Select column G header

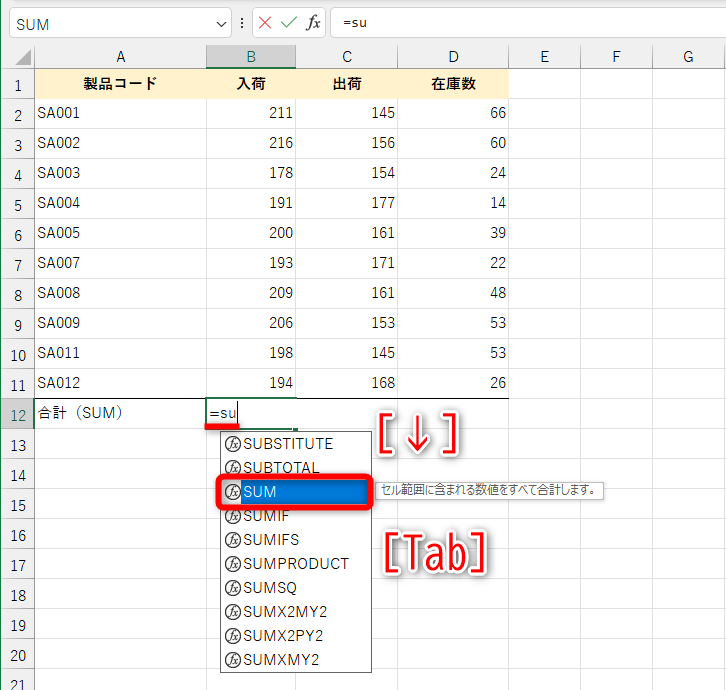[688, 57]
